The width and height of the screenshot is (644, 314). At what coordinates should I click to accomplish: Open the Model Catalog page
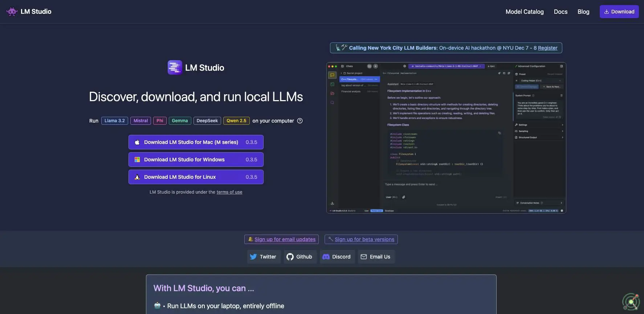point(525,12)
